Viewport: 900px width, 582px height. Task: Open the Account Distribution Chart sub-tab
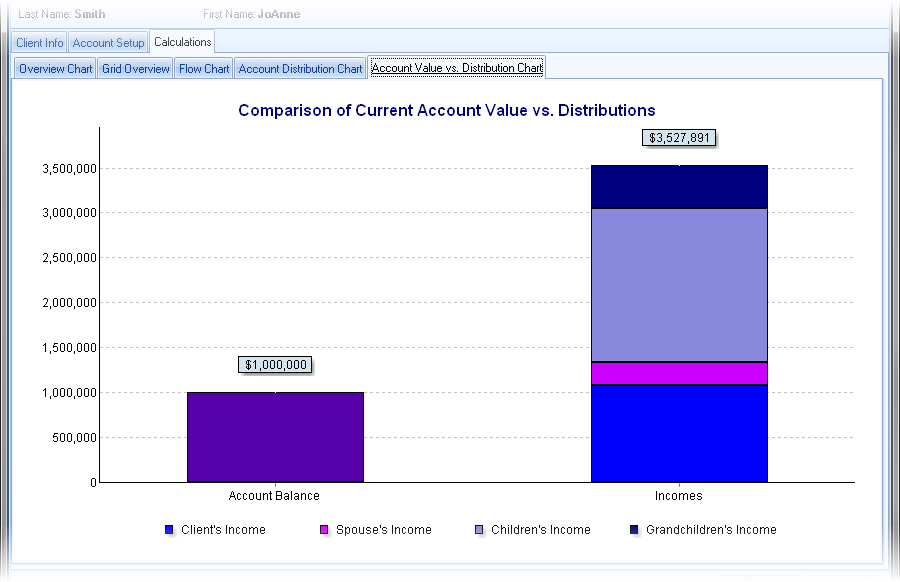point(300,69)
